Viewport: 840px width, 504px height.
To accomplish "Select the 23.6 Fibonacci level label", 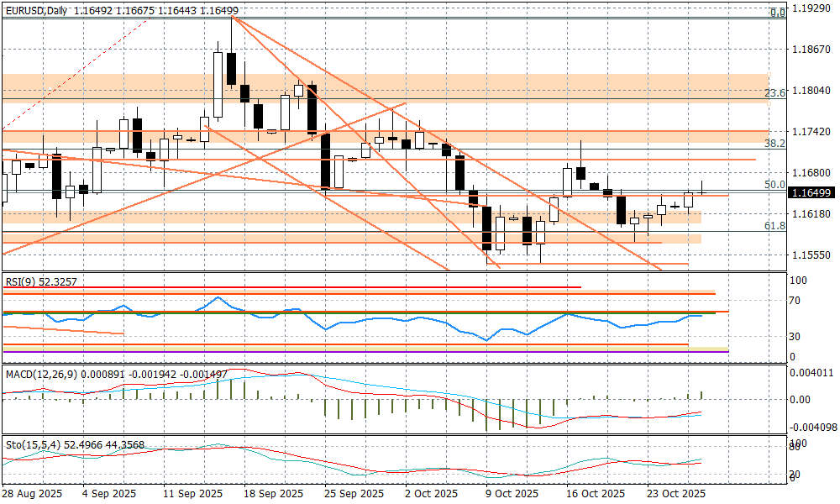I will click(x=774, y=93).
